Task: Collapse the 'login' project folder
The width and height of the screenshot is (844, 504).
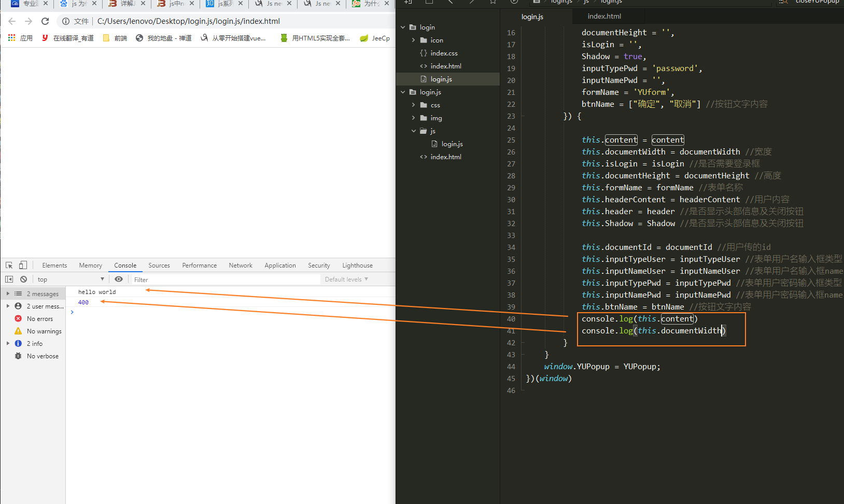Action: 403,27
